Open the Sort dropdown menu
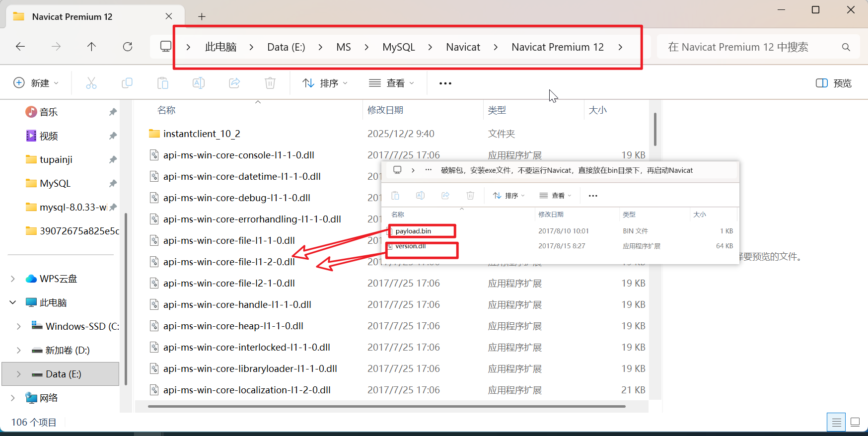This screenshot has width=868, height=436. pos(325,83)
